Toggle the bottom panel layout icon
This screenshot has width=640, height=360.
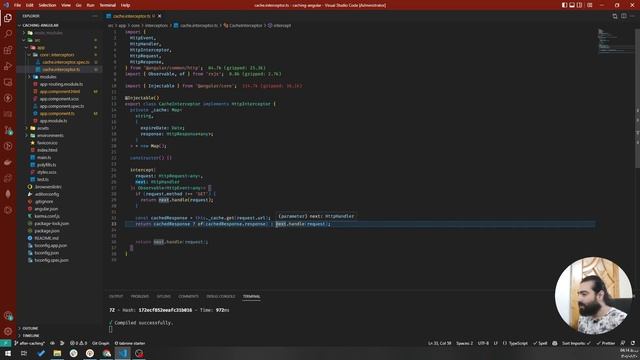[x=572, y=5]
